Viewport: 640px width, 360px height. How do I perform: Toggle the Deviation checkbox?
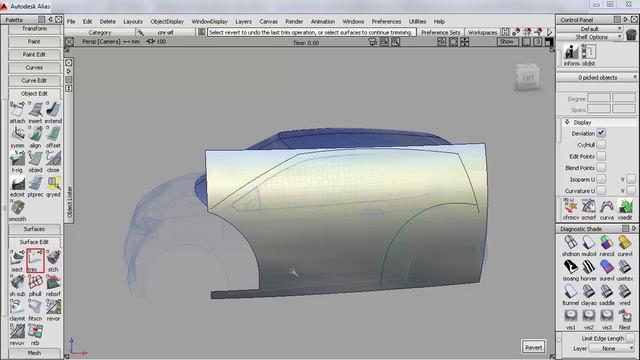[x=601, y=133]
